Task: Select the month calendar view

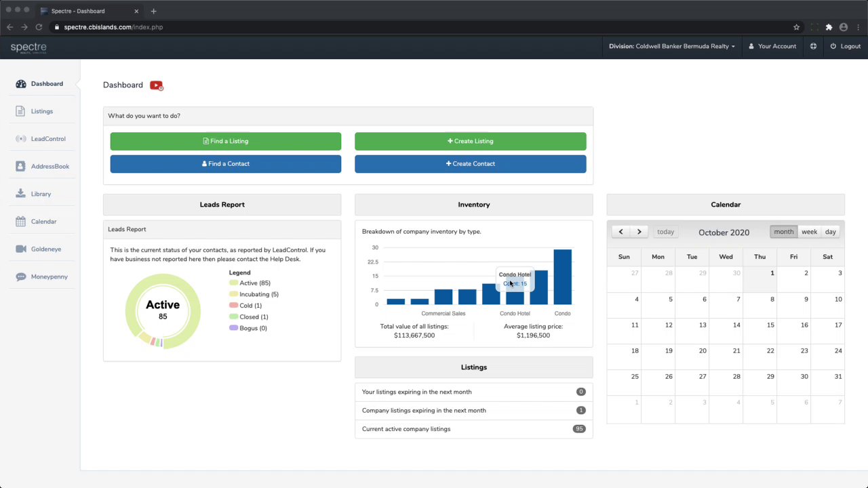Action: pyautogui.click(x=783, y=232)
